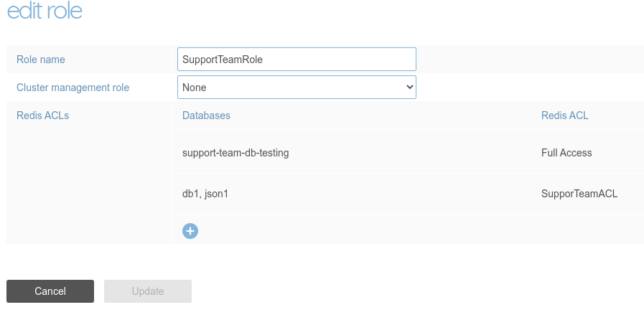Click the SupportTeamRole text in name field

(223, 60)
